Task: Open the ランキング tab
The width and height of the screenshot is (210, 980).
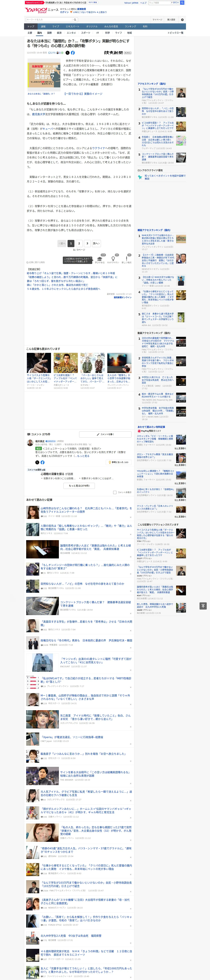Action: [x=130, y=26]
